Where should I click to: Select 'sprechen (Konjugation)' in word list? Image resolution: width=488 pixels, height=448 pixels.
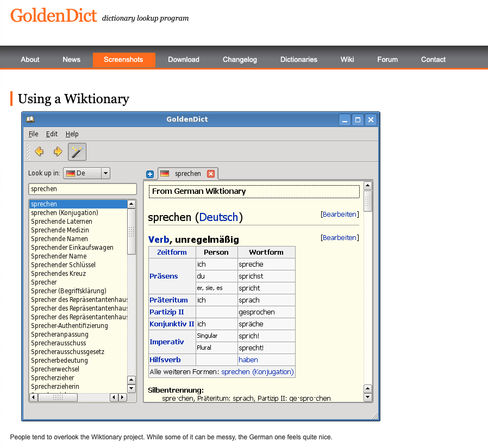coord(65,213)
